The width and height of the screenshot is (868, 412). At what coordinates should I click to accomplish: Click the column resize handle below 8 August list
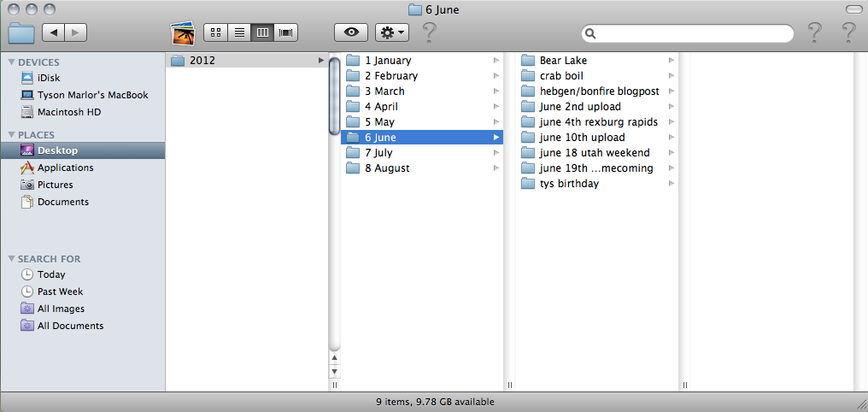tap(509, 385)
